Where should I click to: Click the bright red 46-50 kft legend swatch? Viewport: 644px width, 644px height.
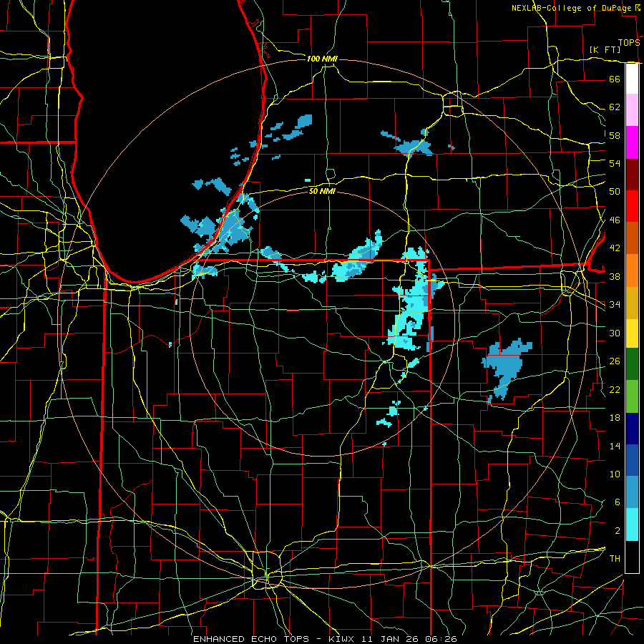[632, 206]
